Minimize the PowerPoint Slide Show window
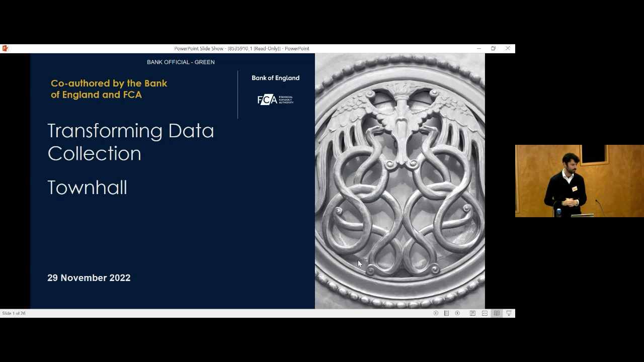The height and width of the screenshot is (362, 644). point(478,48)
